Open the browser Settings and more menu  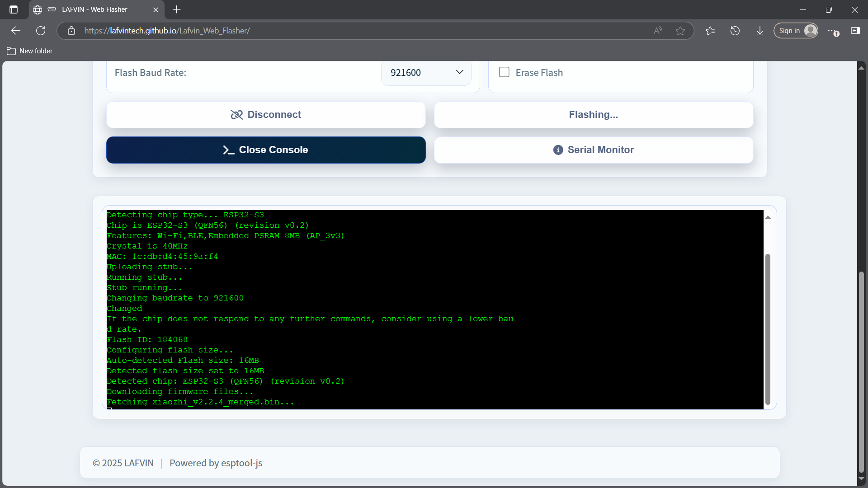point(832,31)
